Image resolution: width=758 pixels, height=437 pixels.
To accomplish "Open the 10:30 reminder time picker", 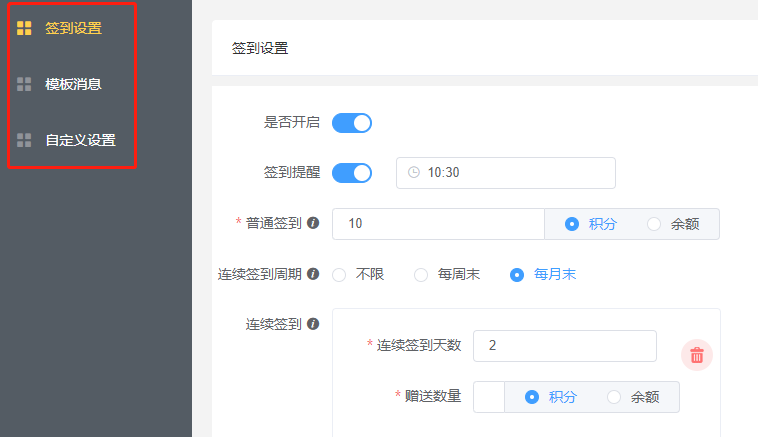I will pos(506,173).
